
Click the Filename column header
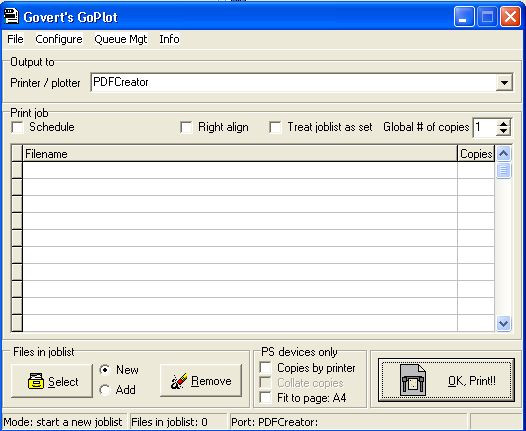click(240, 154)
